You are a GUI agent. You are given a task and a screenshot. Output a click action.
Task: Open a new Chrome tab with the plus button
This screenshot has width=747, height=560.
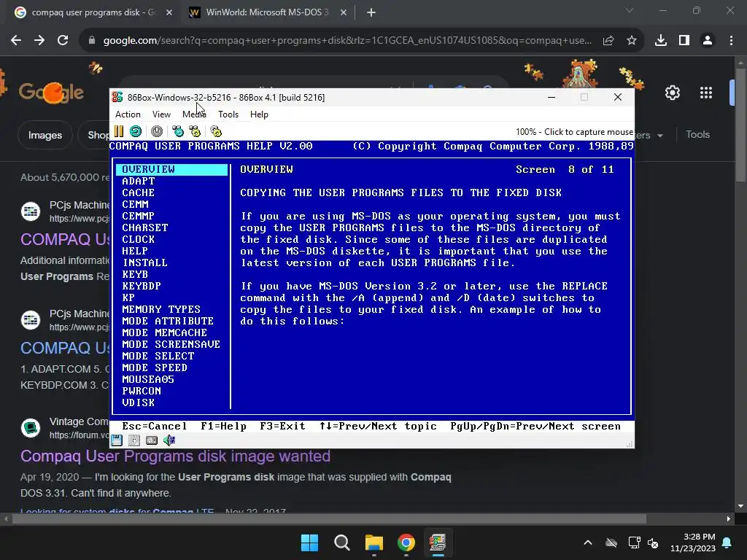click(371, 12)
